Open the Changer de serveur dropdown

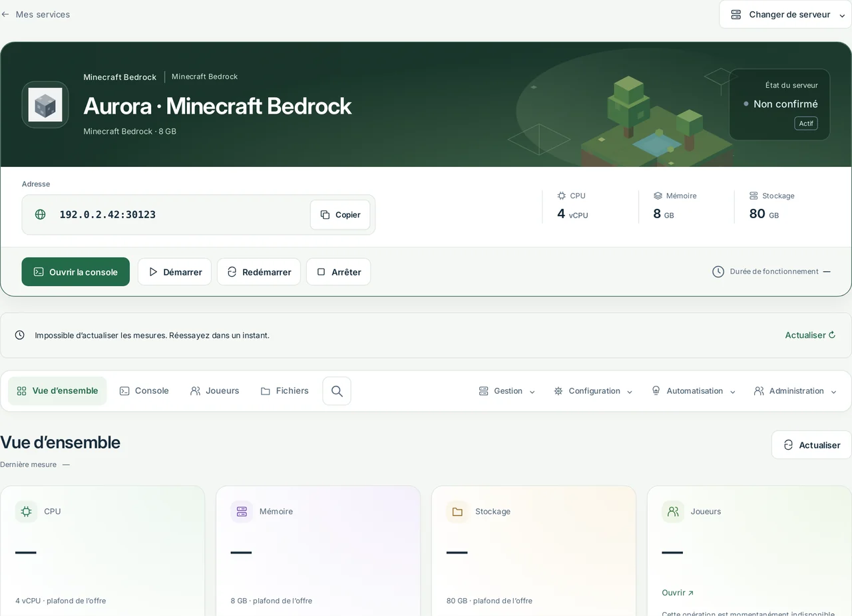[x=785, y=14]
